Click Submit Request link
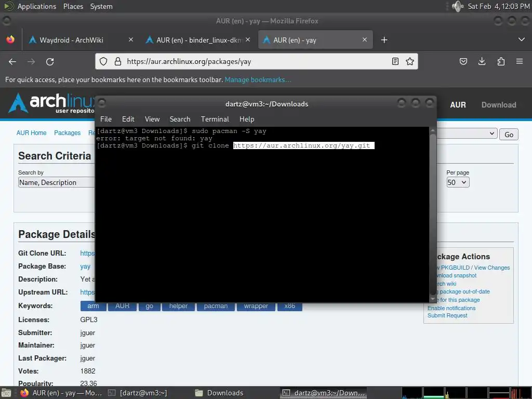The image size is (532, 399). pyautogui.click(x=447, y=315)
